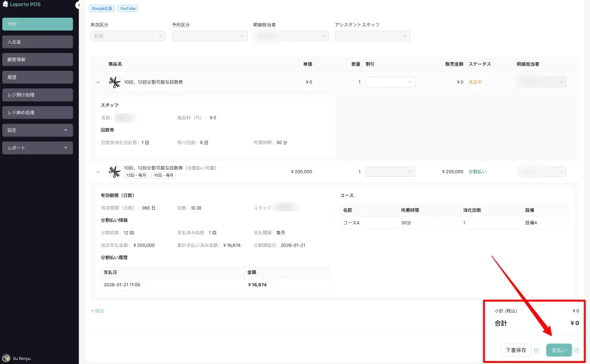
Task: Click the second product's scissors icon
Action: [x=114, y=172]
